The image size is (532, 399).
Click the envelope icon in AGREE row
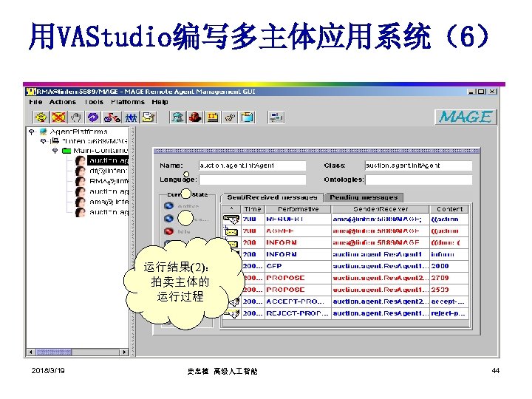231,231
